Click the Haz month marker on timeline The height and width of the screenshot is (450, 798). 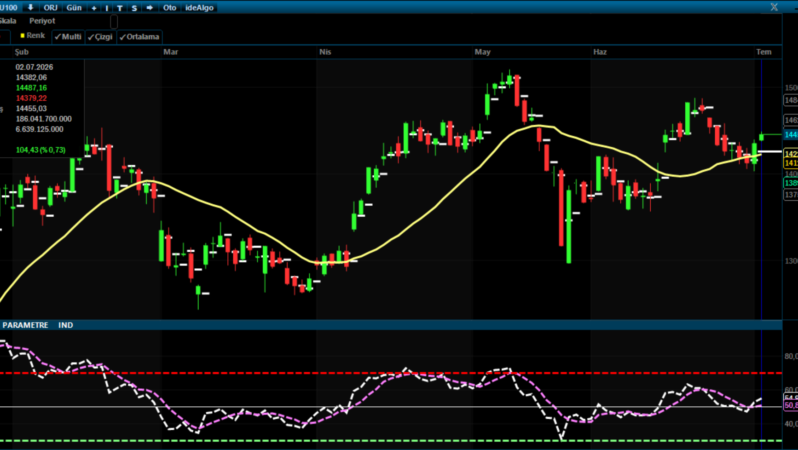click(x=600, y=52)
